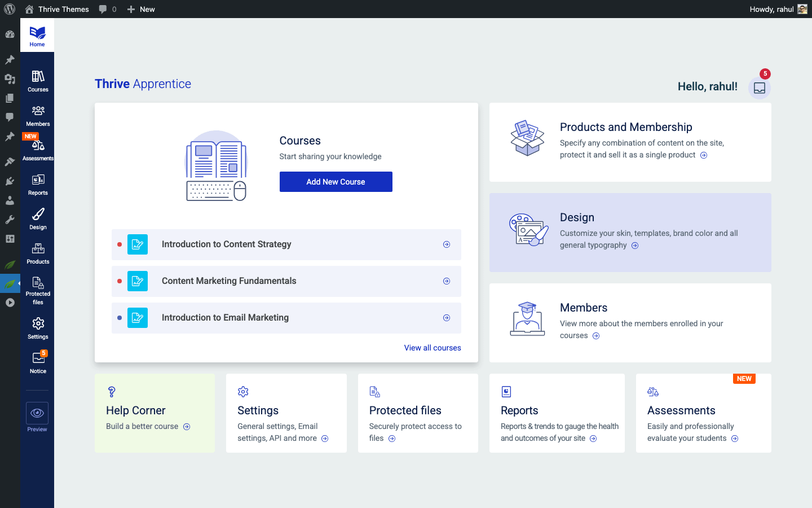Click the locked file icon on Protected files card

coord(374,392)
